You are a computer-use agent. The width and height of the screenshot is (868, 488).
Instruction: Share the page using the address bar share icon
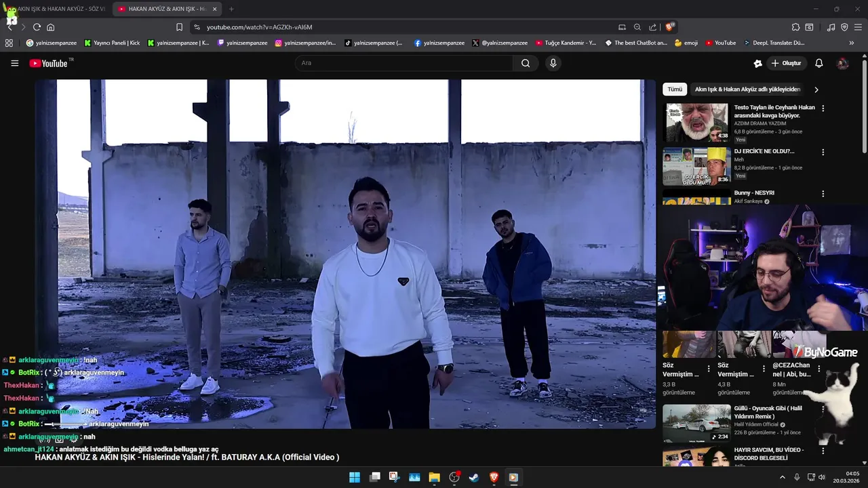pyautogui.click(x=652, y=27)
